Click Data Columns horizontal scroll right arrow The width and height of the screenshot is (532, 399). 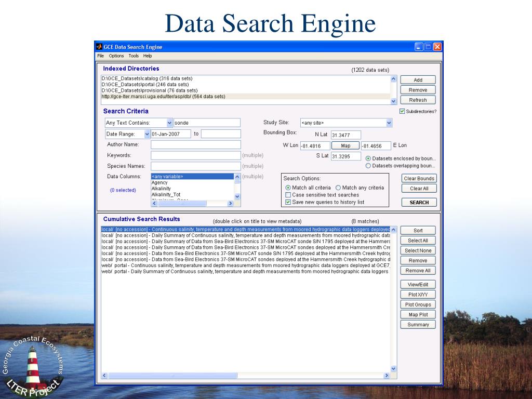230,203
